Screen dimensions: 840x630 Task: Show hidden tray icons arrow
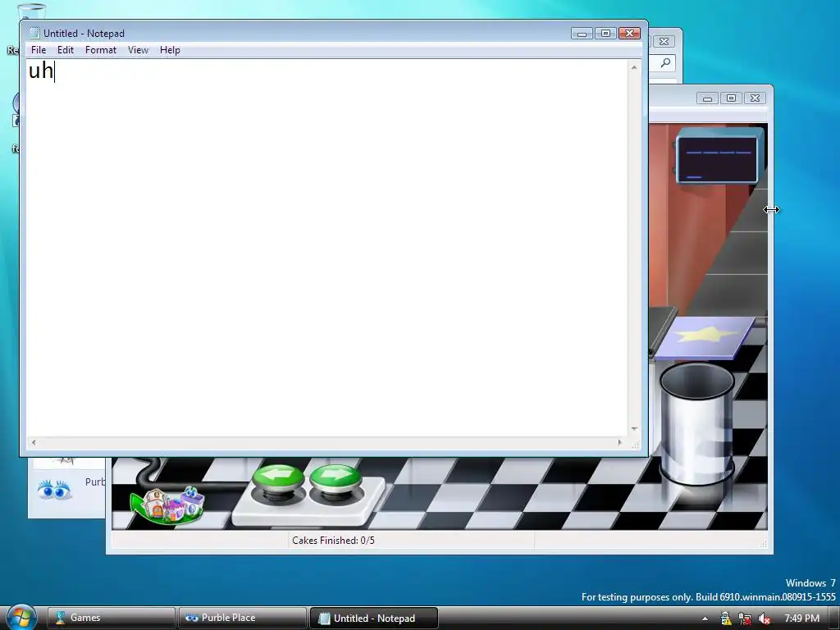point(705,619)
